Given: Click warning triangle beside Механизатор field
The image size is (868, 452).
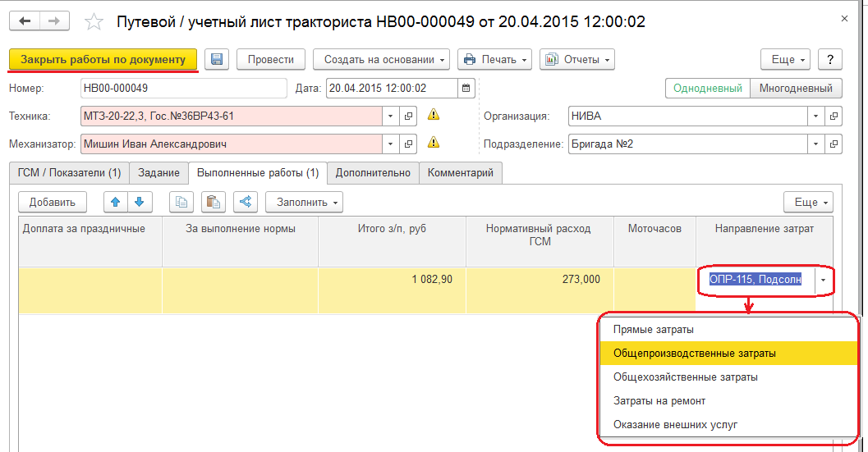Looking at the screenshot, I should pyautogui.click(x=434, y=142).
